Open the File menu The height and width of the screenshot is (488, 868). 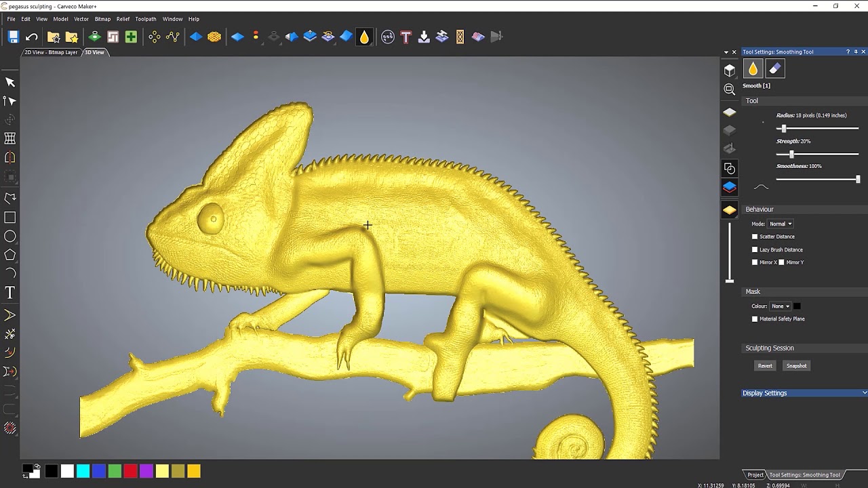(12, 19)
